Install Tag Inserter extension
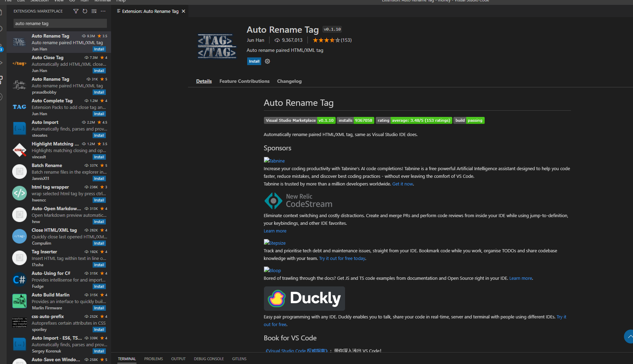This screenshot has height=364, width=633. [99, 265]
